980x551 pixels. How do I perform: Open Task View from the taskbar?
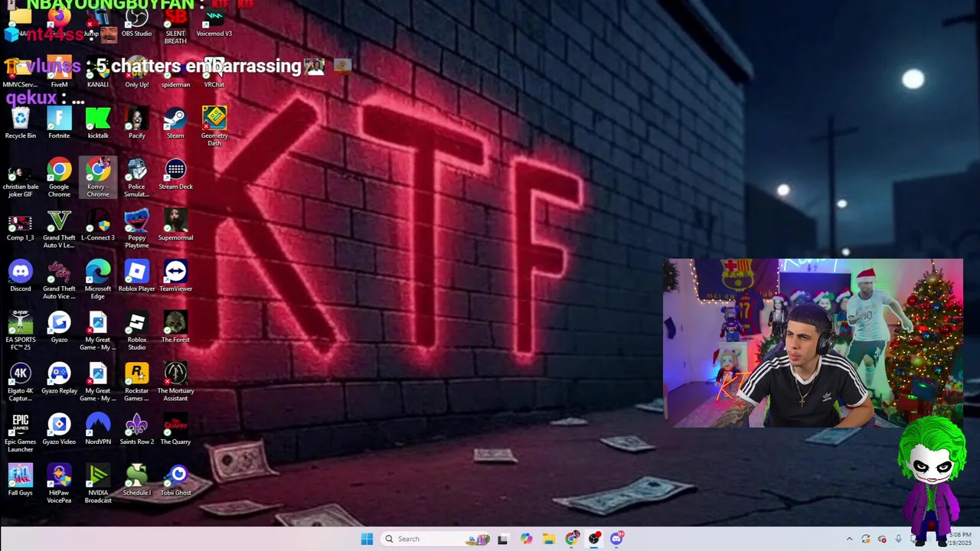point(502,539)
